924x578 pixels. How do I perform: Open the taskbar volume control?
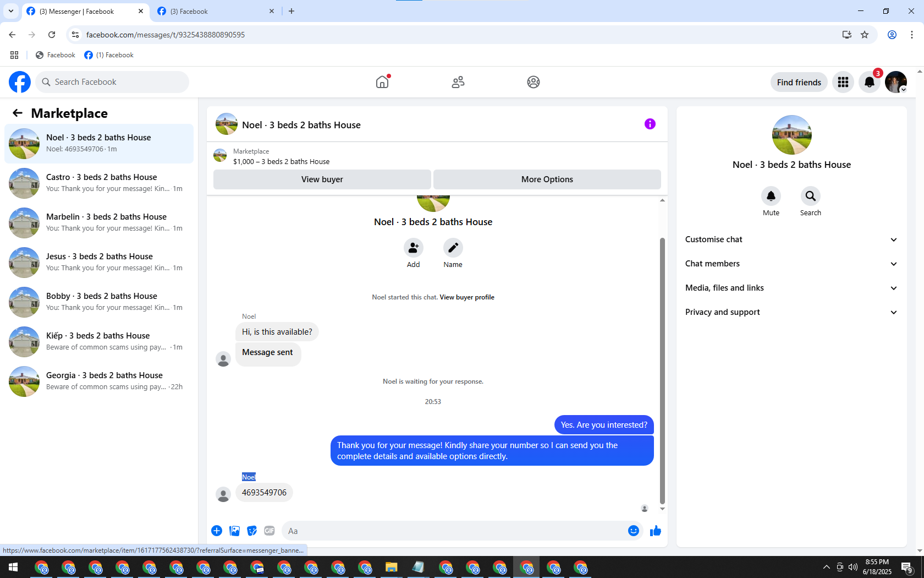click(853, 567)
